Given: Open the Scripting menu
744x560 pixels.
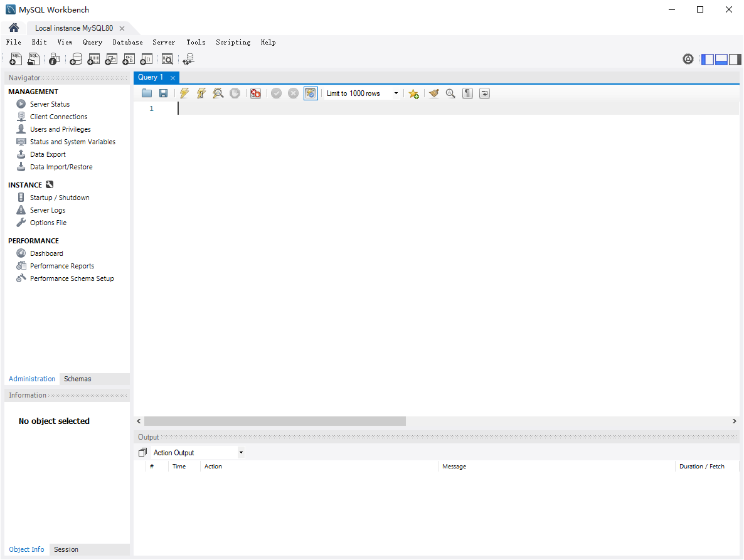Looking at the screenshot, I should pos(233,42).
